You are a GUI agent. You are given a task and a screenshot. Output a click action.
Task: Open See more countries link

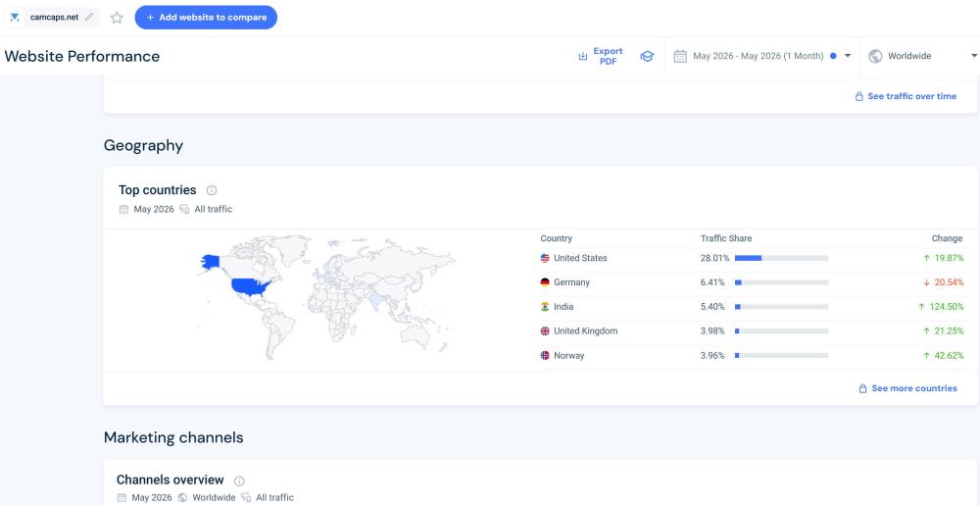click(913, 388)
